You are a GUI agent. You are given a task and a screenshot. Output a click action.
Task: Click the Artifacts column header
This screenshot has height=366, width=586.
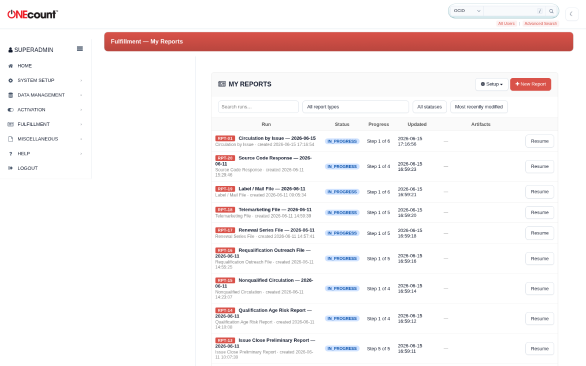tap(481, 124)
